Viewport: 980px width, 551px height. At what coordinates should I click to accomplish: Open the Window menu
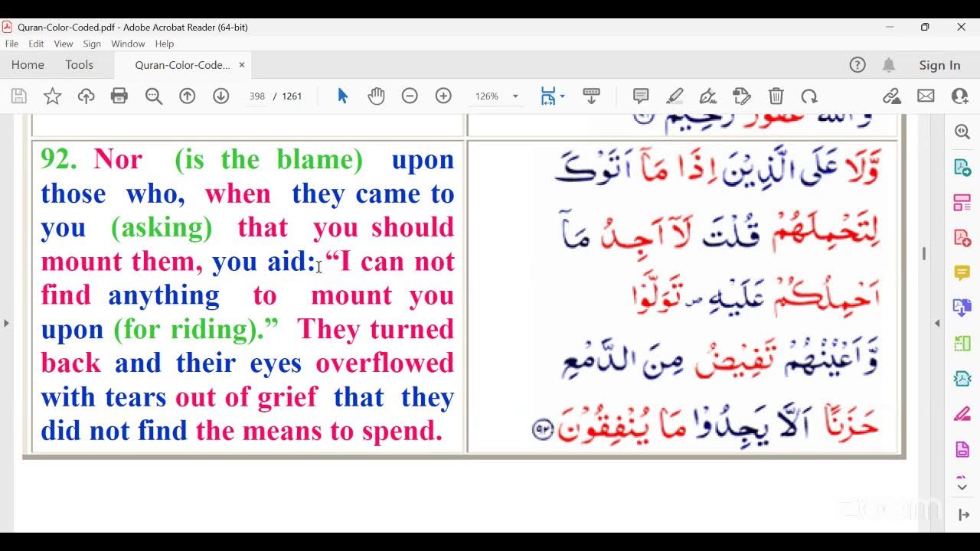point(128,44)
